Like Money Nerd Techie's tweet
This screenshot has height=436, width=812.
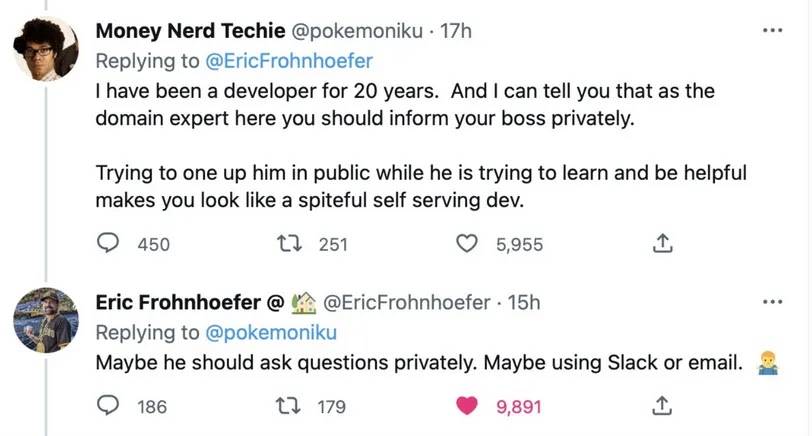point(469,243)
